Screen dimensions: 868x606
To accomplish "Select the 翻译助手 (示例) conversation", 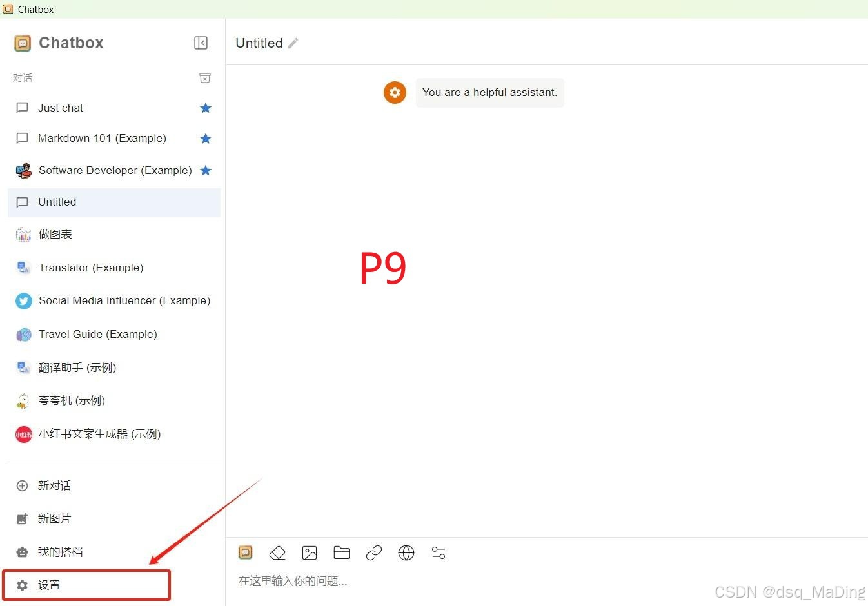I will coord(114,367).
